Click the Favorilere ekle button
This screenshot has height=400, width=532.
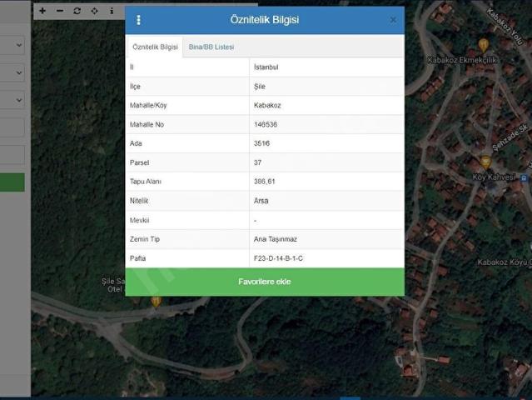[265, 282]
